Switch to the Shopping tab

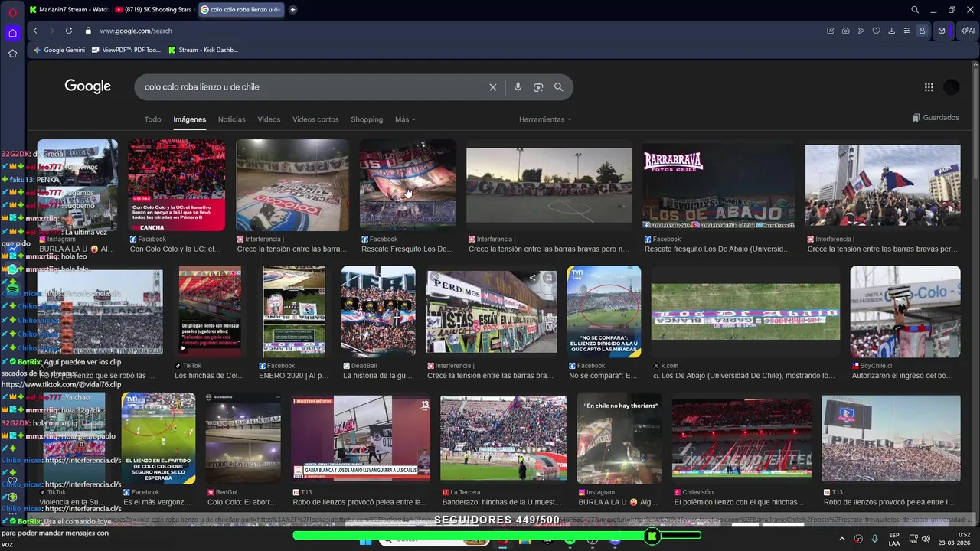point(367,119)
